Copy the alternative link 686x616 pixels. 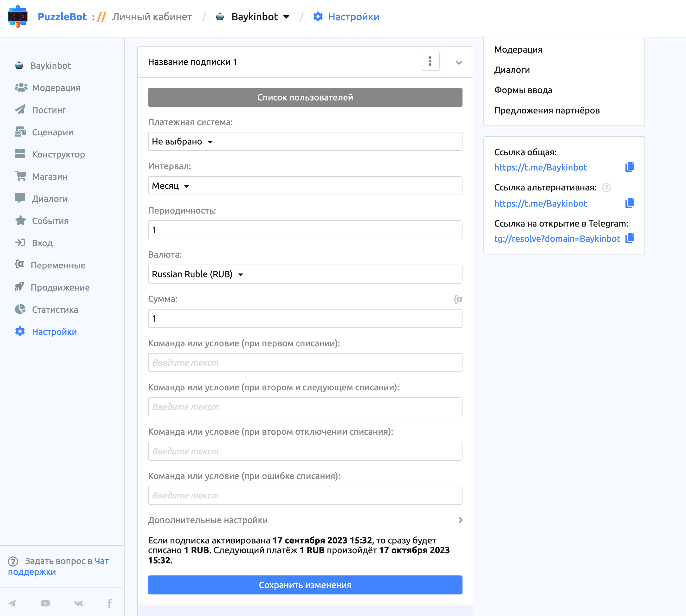pos(630,203)
